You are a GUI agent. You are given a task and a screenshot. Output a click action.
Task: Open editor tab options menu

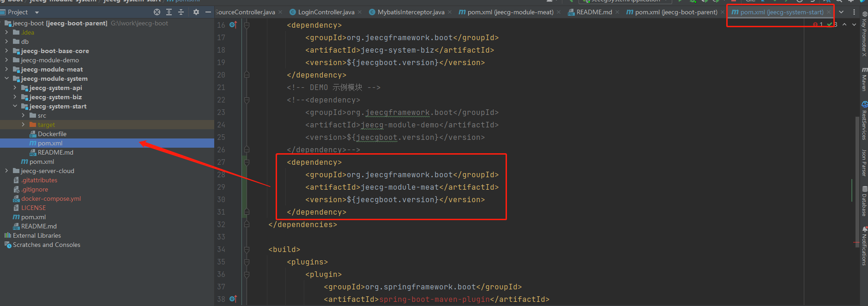point(854,12)
